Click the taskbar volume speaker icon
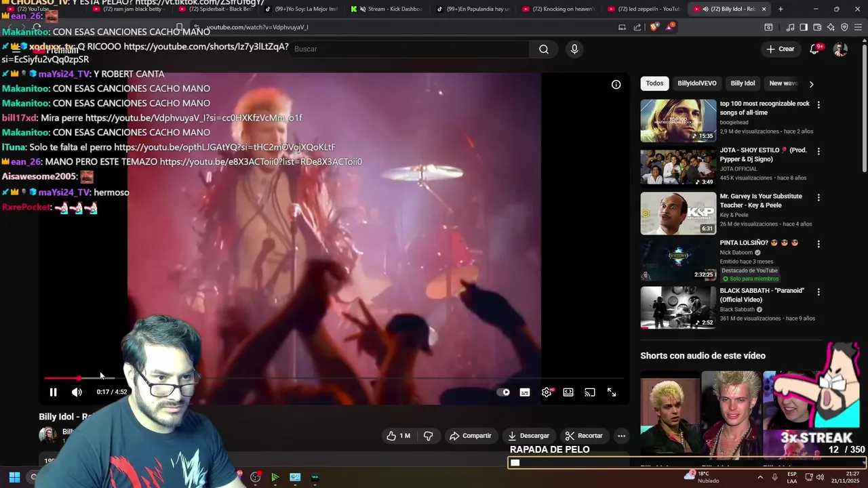The height and width of the screenshot is (488, 868). pyautogui.click(x=820, y=477)
